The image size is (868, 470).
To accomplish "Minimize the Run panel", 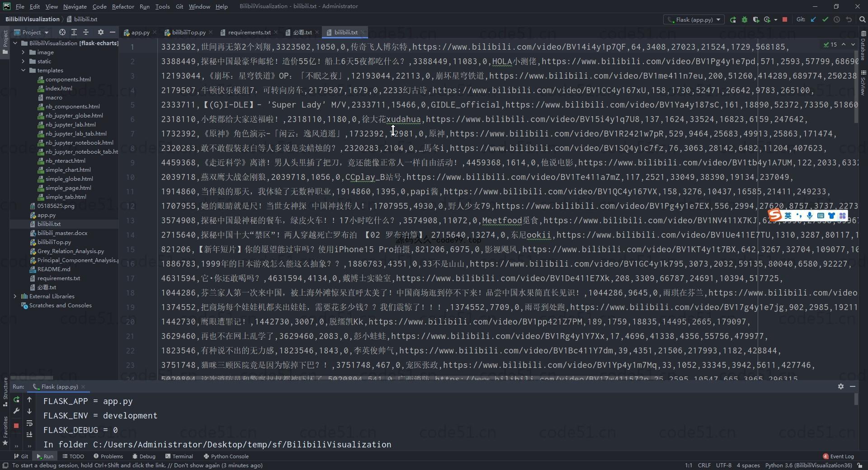I will (x=852, y=386).
